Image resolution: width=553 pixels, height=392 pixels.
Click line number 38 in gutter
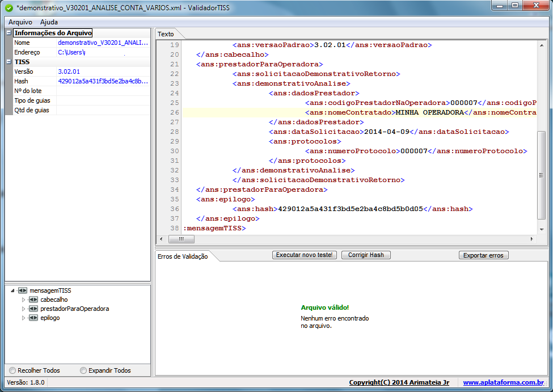[x=174, y=228]
